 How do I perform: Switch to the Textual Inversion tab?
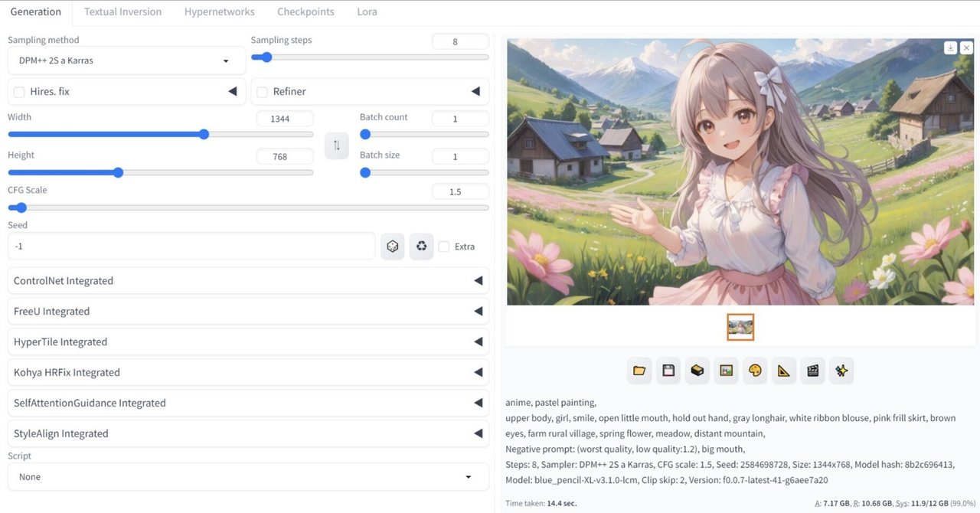click(x=122, y=11)
